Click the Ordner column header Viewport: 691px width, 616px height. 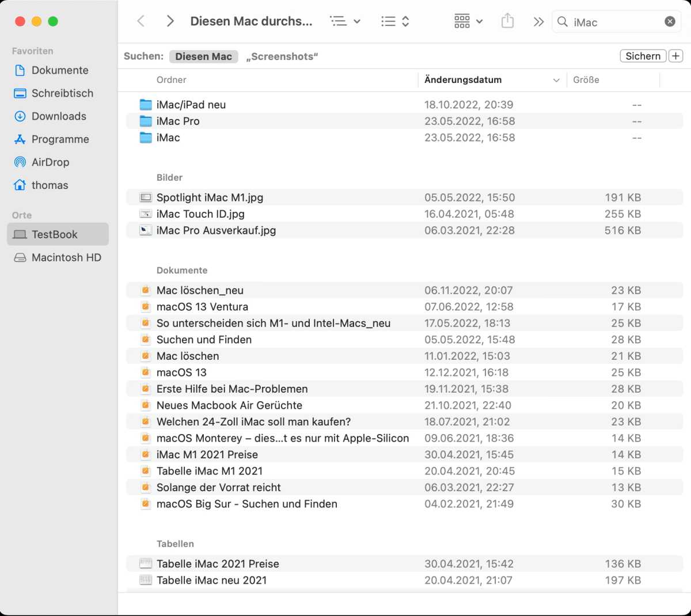pos(171,80)
